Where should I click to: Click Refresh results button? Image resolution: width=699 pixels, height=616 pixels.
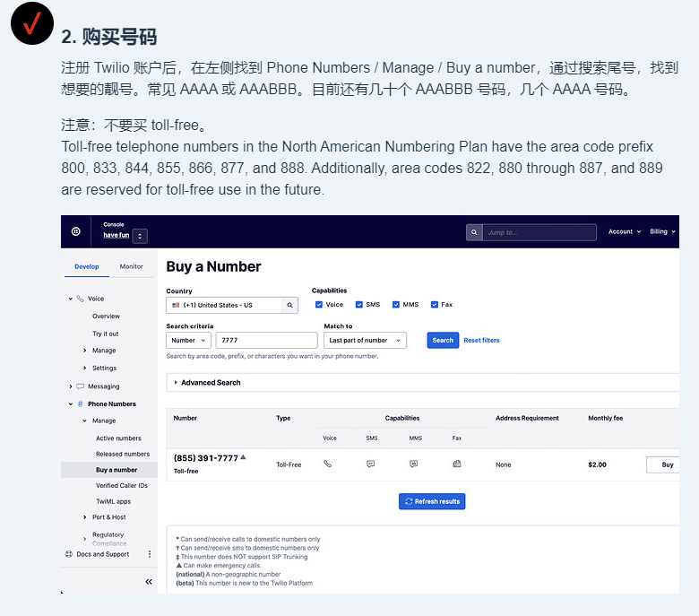432,501
